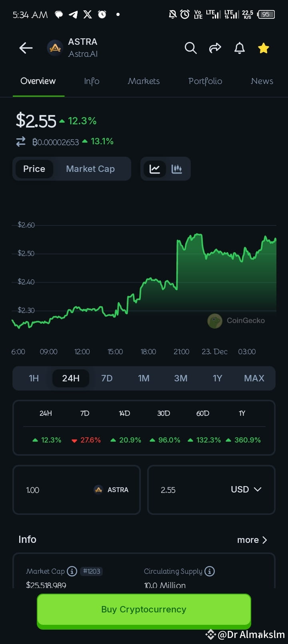This screenshot has width=288, height=644.
Task: Switch to the Markets tab
Action: click(x=144, y=81)
